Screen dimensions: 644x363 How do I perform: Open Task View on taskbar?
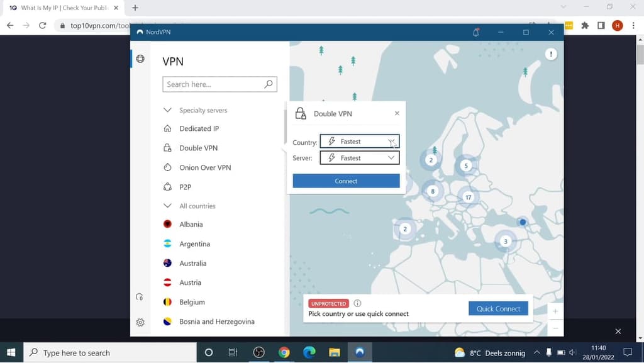(x=233, y=352)
